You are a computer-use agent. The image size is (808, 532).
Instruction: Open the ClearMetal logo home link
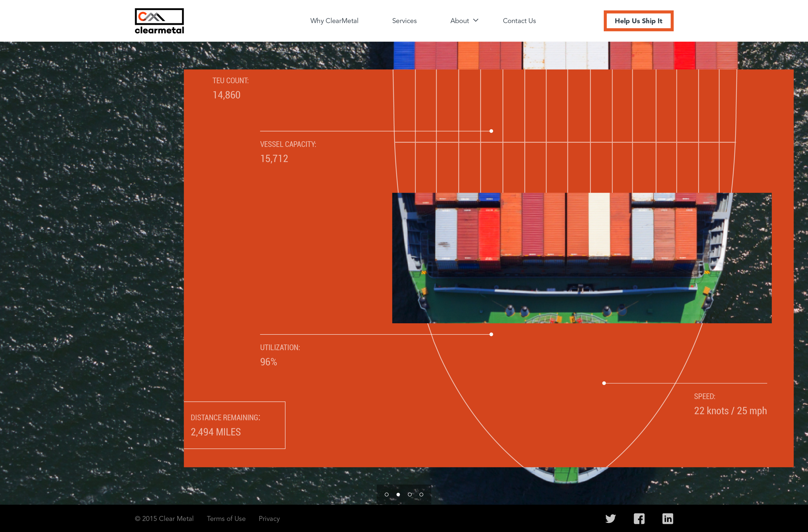click(159, 21)
